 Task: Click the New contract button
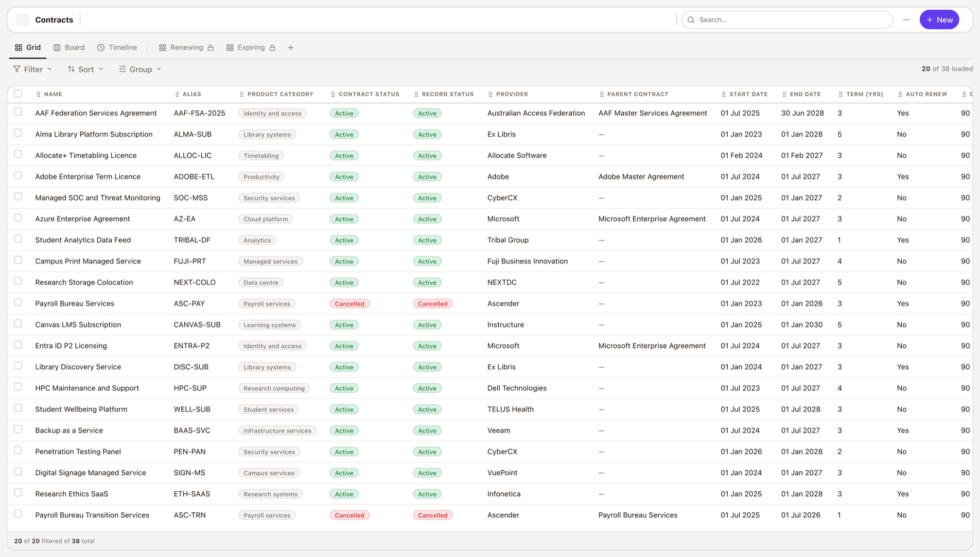coord(939,20)
